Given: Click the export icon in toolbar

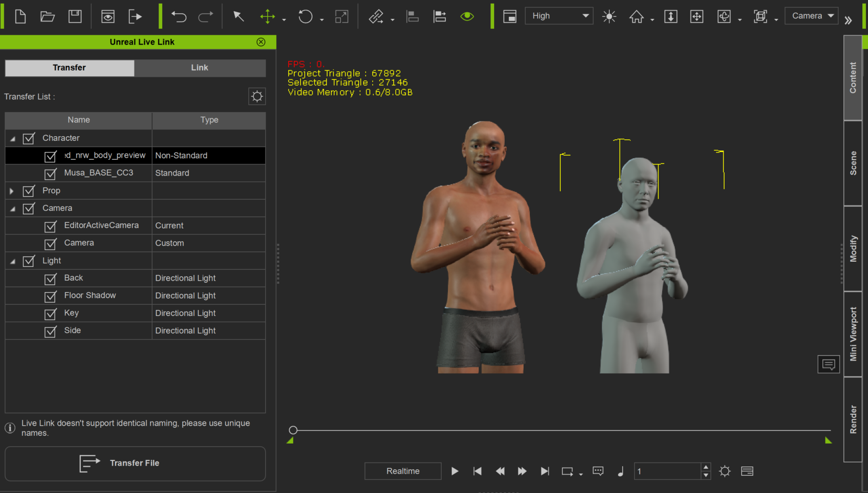Looking at the screenshot, I should [x=135, y=16].
